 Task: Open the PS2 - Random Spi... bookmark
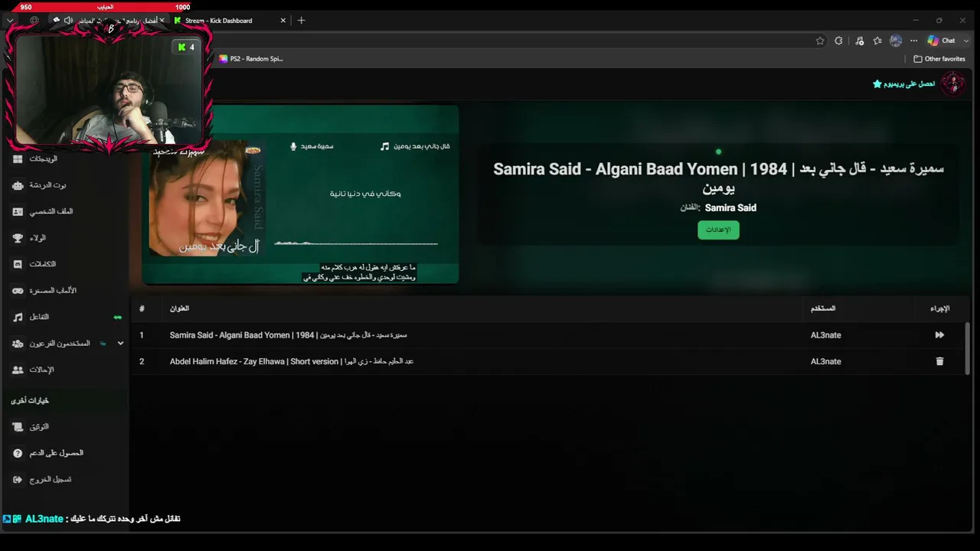coord(251,59)
